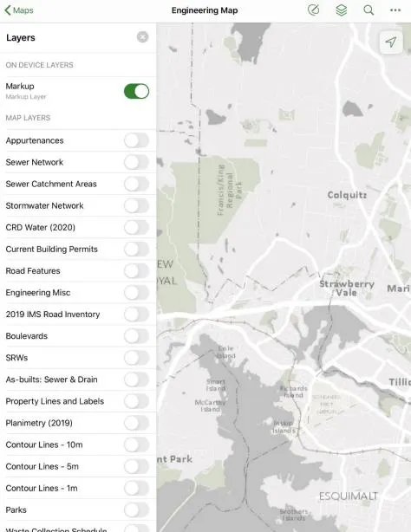Image resolution: width=411 pixels, height=532 pixels.
Task: Enable the SRWs layer
Action: (x=136, y=358)
